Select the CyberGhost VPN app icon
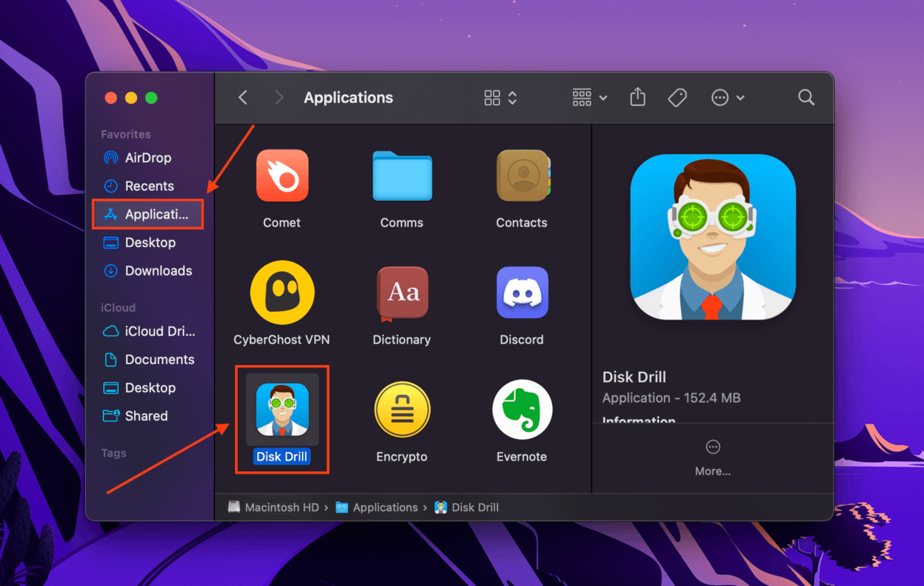The width and height of the screenshot is (924, 586). (x=282, y=293)
